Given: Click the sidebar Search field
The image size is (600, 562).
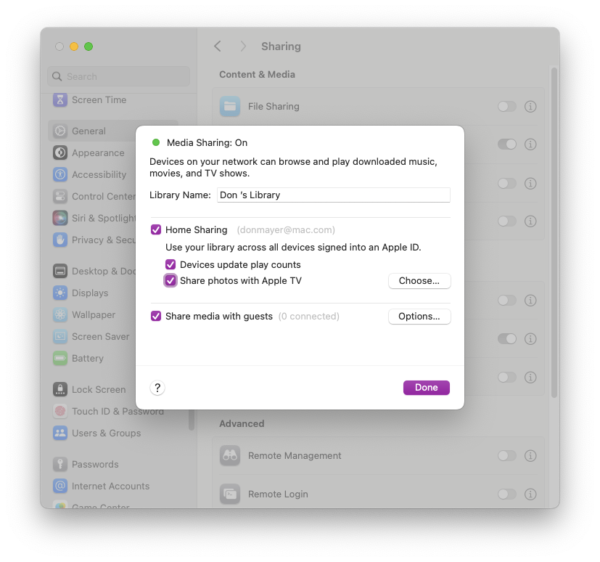Looking at the screenshot, I should click(x=119, y=77).
